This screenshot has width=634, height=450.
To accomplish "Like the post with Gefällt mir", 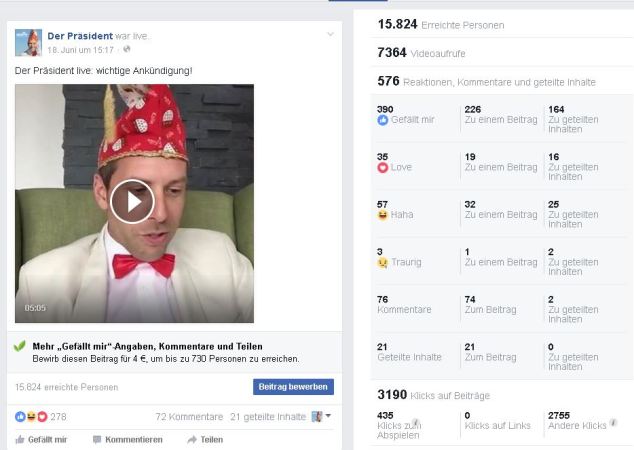I will click(41, 439).
